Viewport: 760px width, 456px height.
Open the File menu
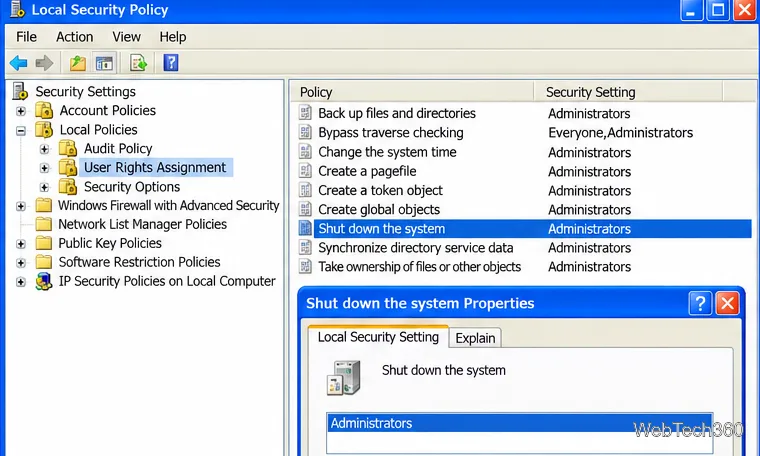tap(26, 37)
